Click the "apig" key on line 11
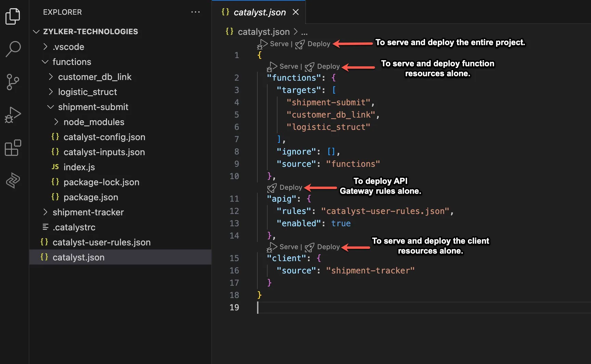 point(281,199)
